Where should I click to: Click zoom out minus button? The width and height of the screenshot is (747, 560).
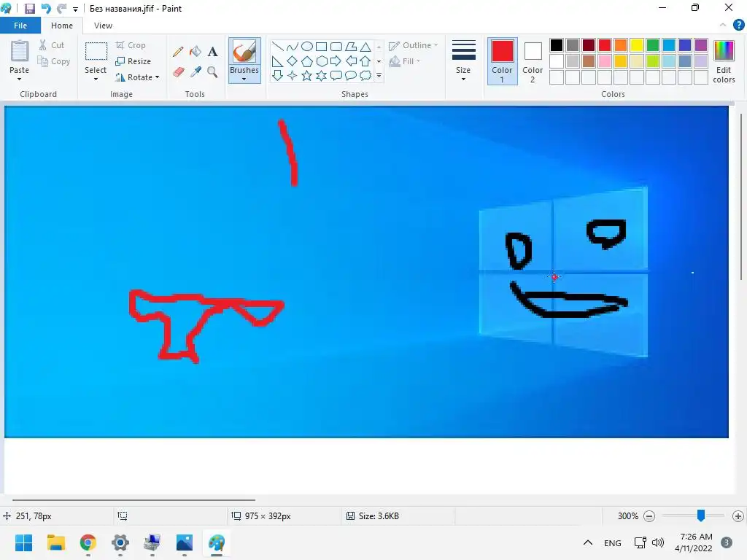(x=649, y=516)
